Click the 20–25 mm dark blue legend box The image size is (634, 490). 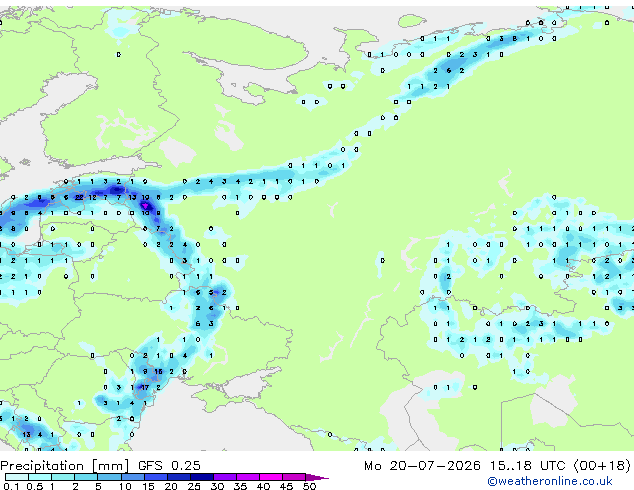tap(178, 477)
